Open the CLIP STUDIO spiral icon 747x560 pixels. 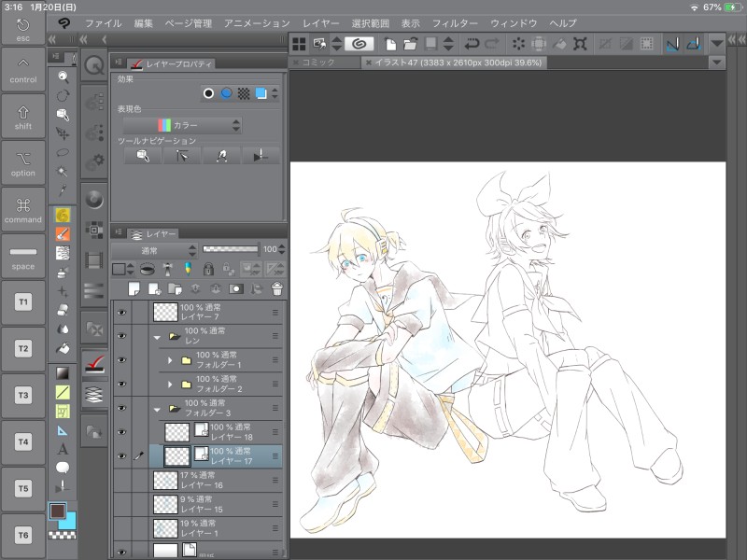pos(359,43)
